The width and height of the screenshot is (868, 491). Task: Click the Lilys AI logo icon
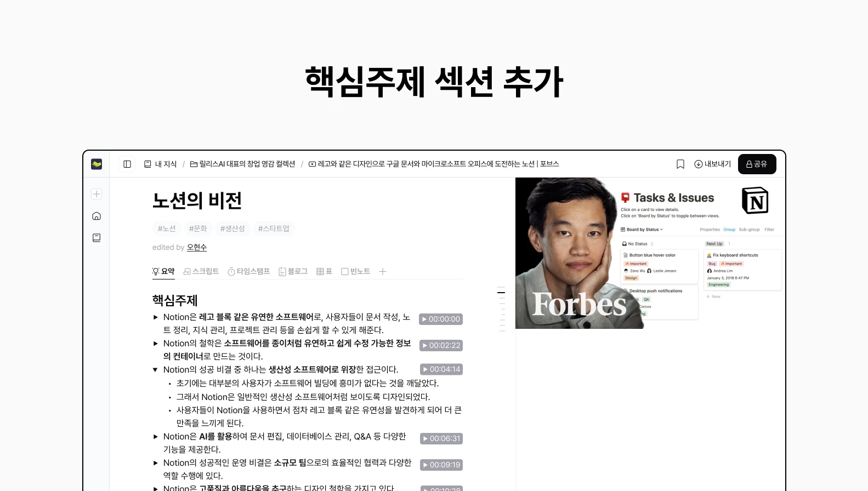tap(97, 164)
